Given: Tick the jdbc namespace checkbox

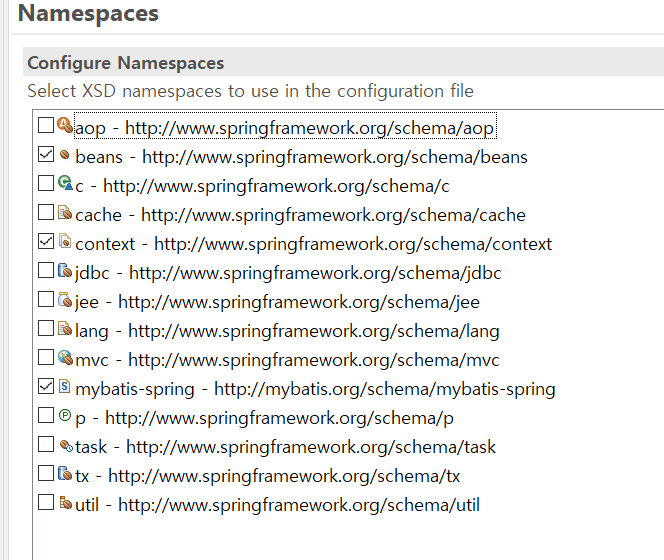Looking at the screenshot, I should tap(46, 270).
